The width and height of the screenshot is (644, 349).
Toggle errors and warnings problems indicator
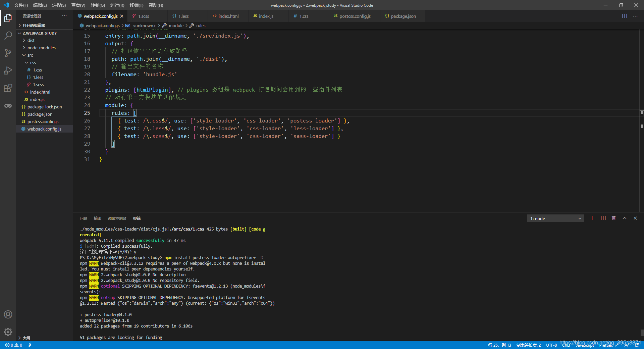pos(14,345)
